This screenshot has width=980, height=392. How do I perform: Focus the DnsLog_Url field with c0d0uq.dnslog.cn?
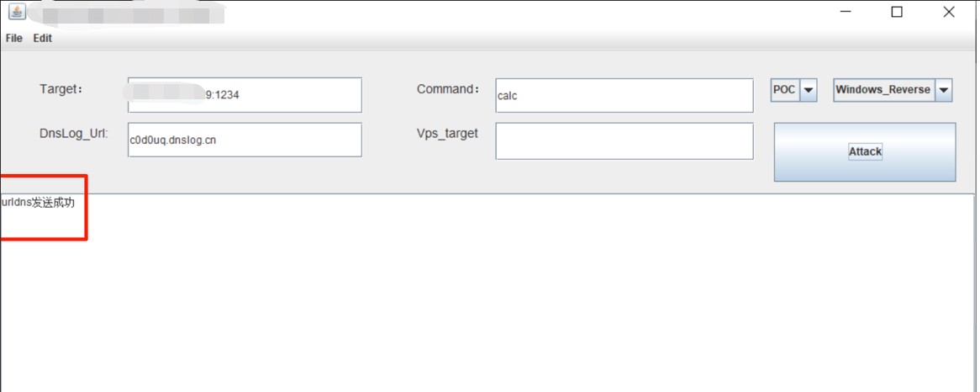[245, 140]
